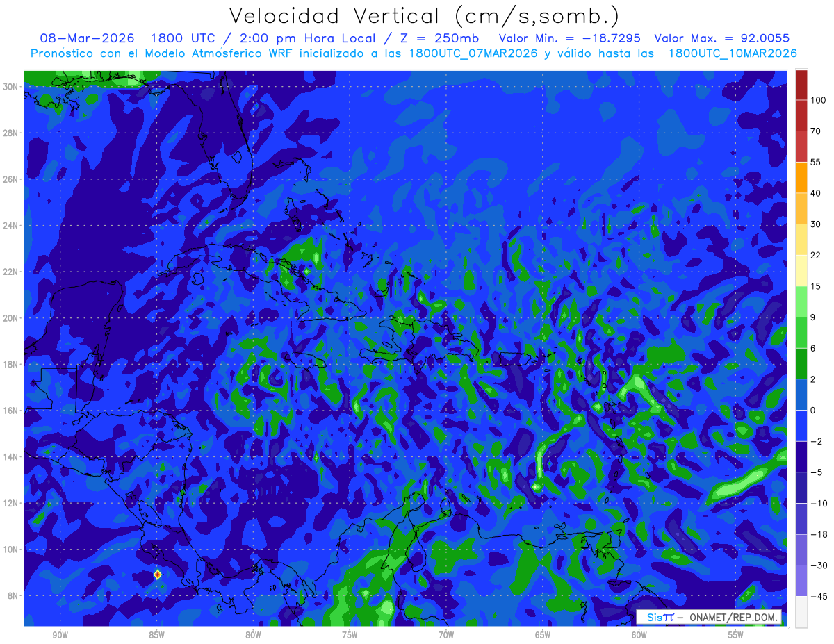Select the lavender colorbar segment between -45 and -30

pos(801,581)
